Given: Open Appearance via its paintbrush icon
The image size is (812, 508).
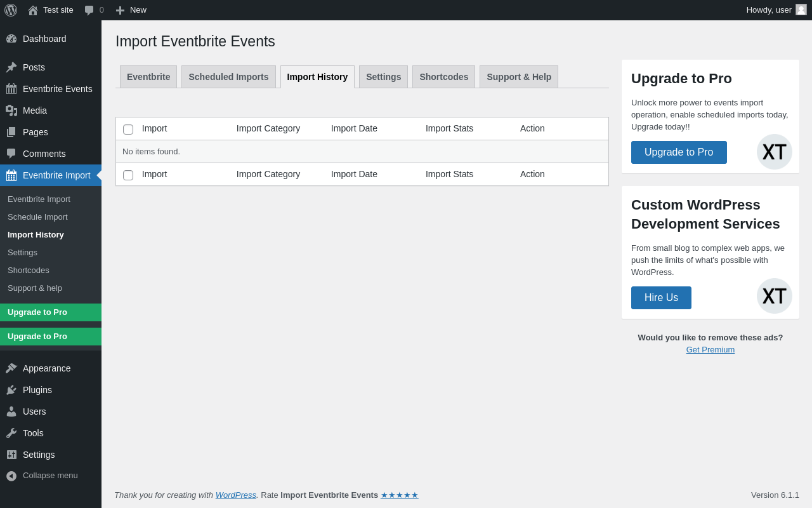Looking at the screenshot, I should coord(11,368).
